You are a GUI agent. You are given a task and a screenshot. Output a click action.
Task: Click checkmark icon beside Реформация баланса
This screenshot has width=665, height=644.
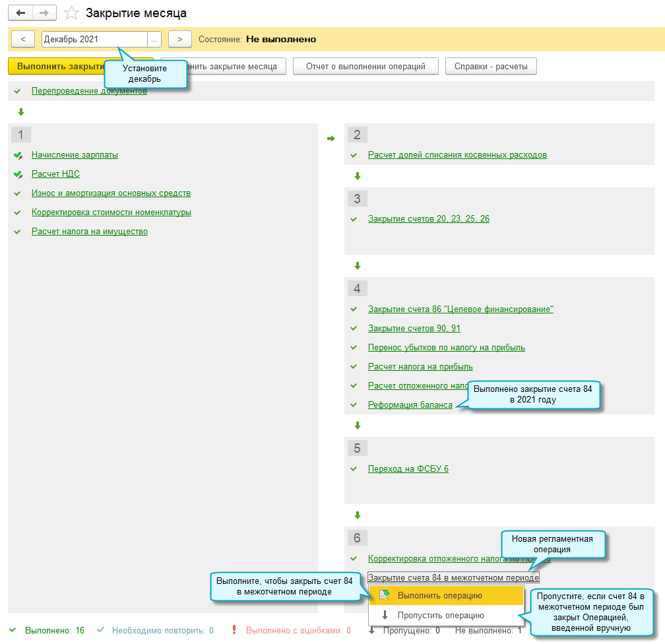coord(354,405)
